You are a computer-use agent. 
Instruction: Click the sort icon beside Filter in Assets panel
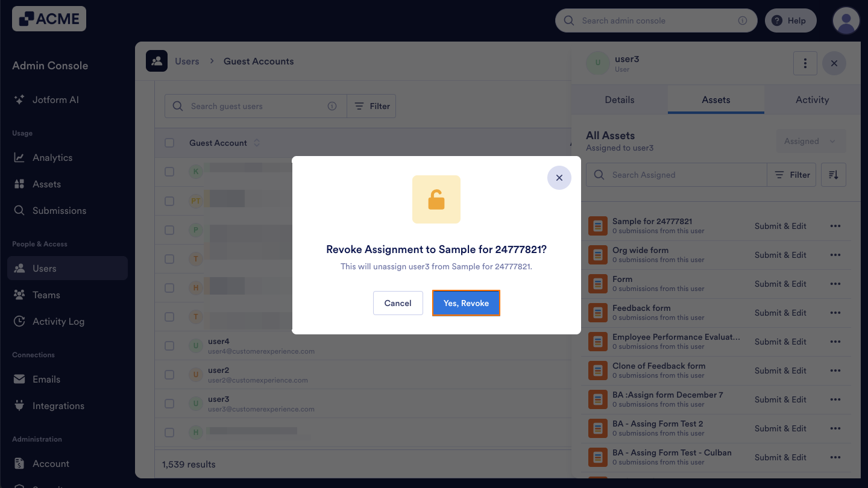(x=833, y=174)
